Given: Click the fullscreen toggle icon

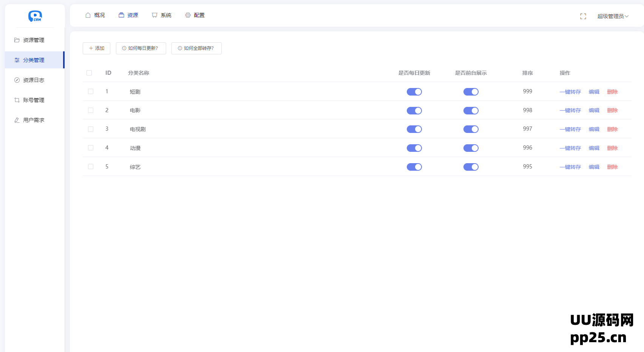Looking at the screenshot, I should (583, 16).
